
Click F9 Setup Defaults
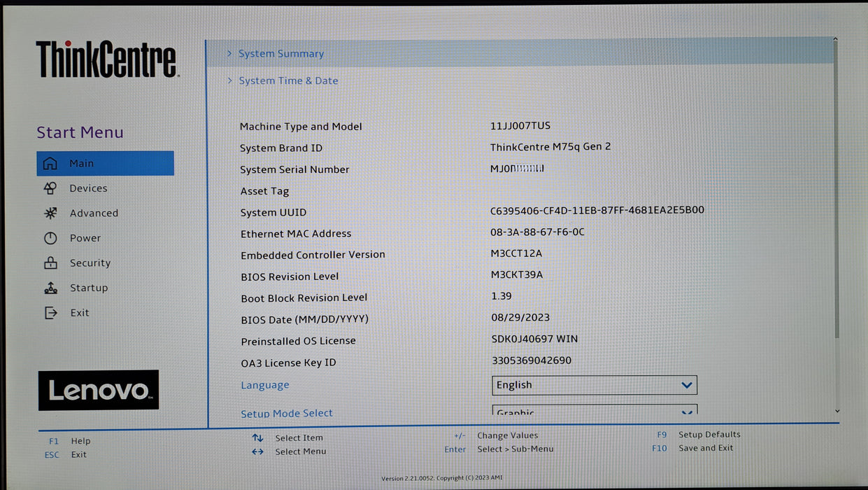(x=699, y=435)
